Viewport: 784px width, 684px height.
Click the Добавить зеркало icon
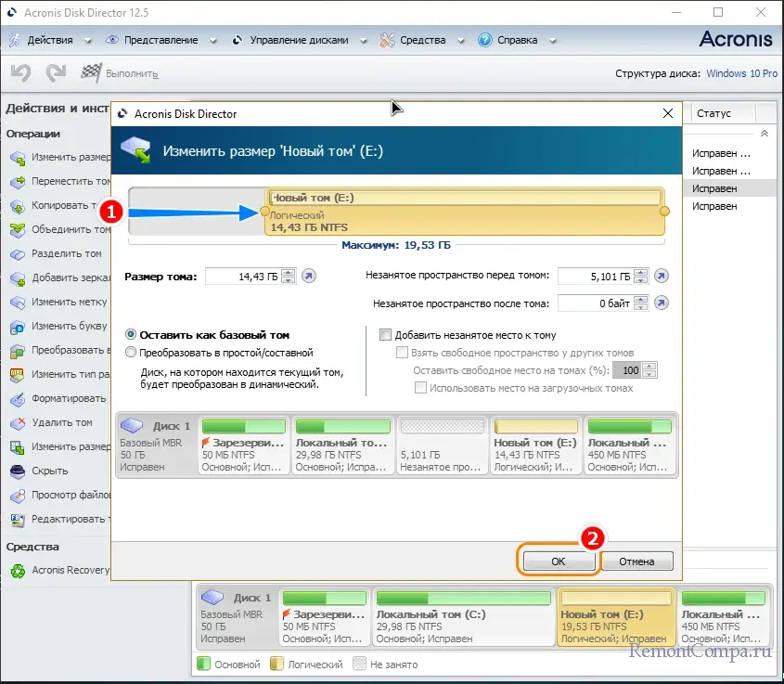18,278
